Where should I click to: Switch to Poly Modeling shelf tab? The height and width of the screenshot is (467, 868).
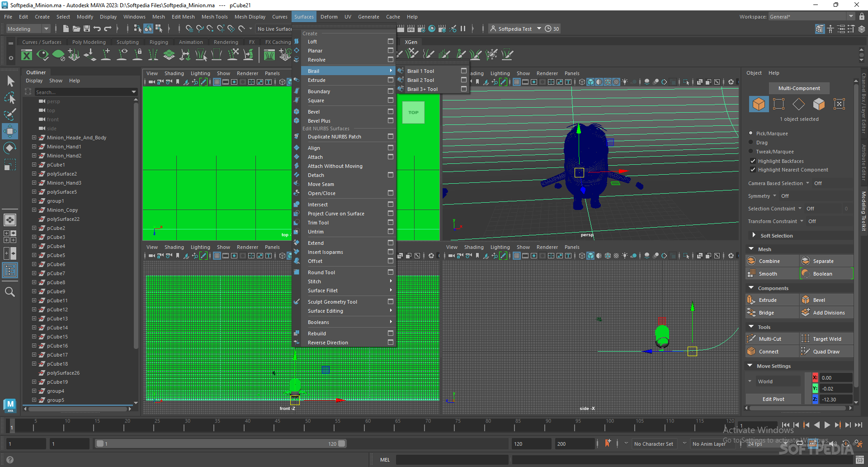[89, 42]
